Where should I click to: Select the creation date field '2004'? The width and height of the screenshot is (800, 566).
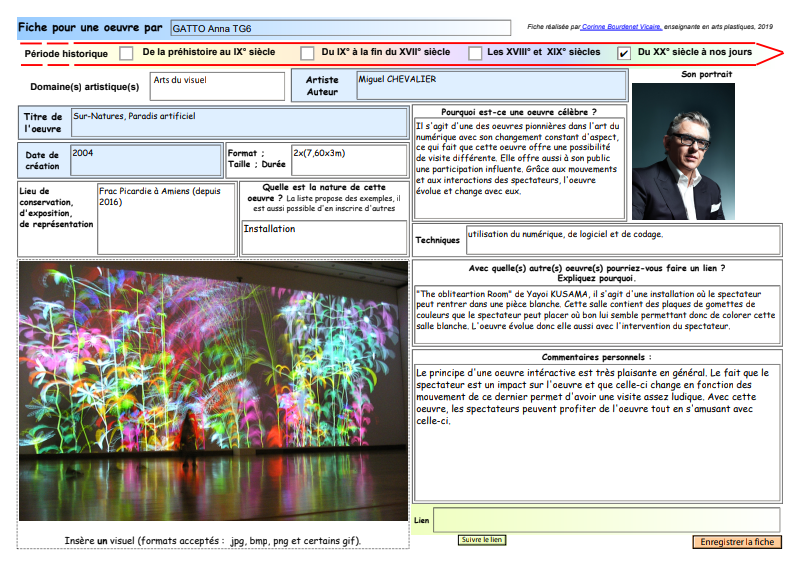[x=145, y=160]
